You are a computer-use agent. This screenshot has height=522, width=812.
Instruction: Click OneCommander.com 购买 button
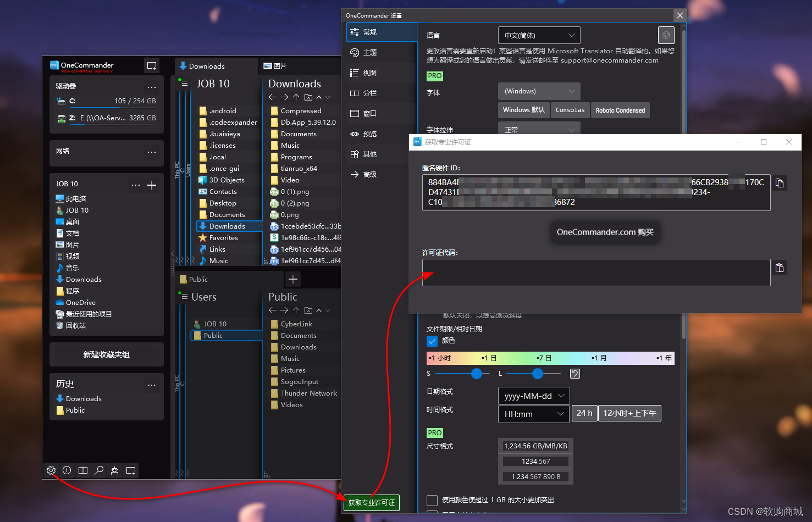click(x=605, y=232)
